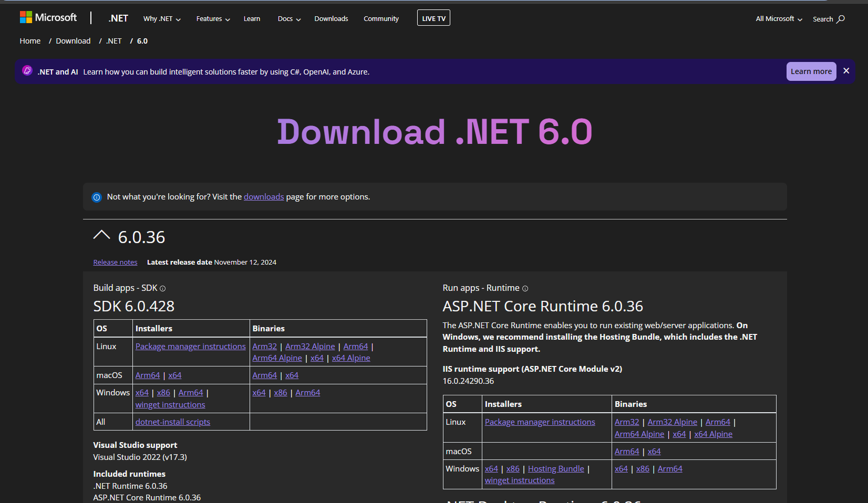Open SDK Linux Package manager instructions
Image resolution: width=868 pixels, height=503 pixels.
click(x=191, y=347)
